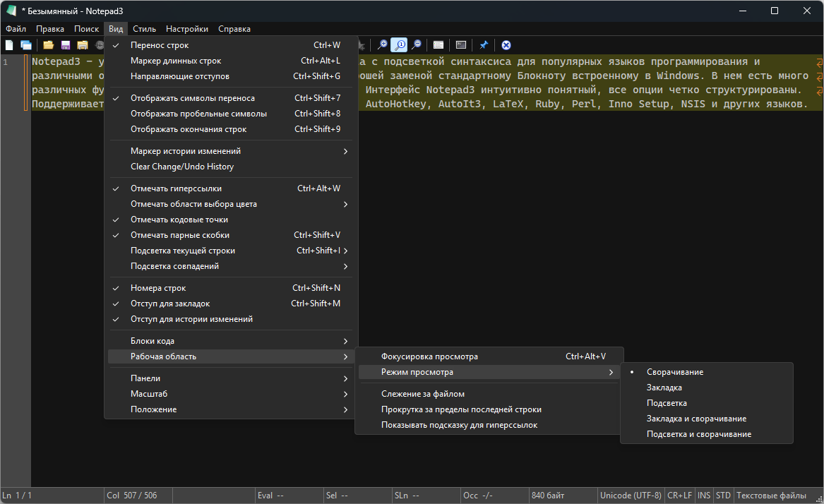Select the 'Закладка и сворачивание' view mode
This screenshot has width=824, height=504.
point(696,419)
